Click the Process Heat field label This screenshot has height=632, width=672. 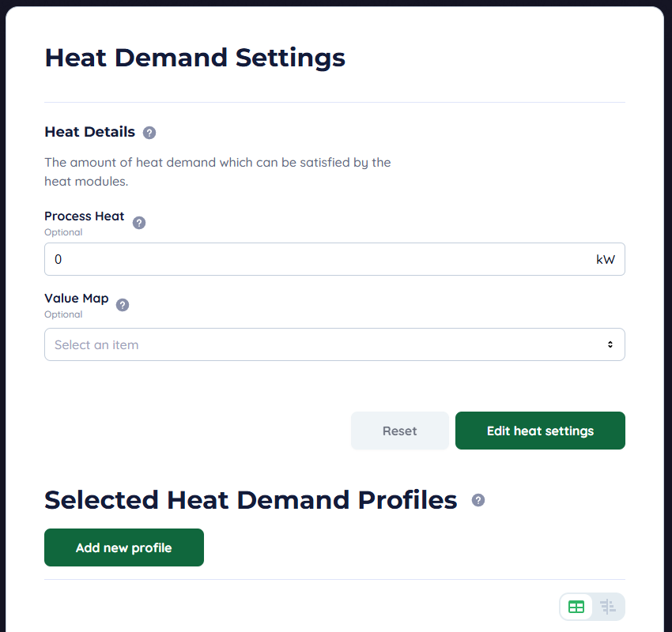click(84, 216)
